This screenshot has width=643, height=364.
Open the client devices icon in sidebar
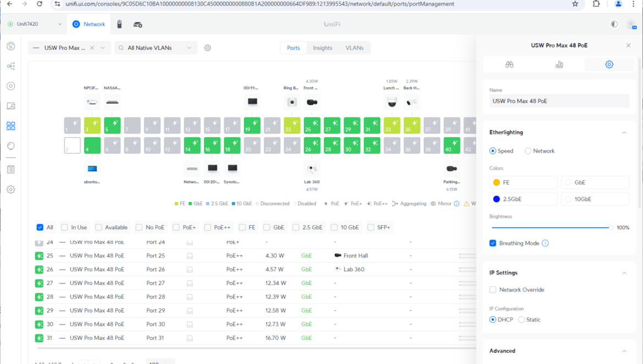[11, 106]
